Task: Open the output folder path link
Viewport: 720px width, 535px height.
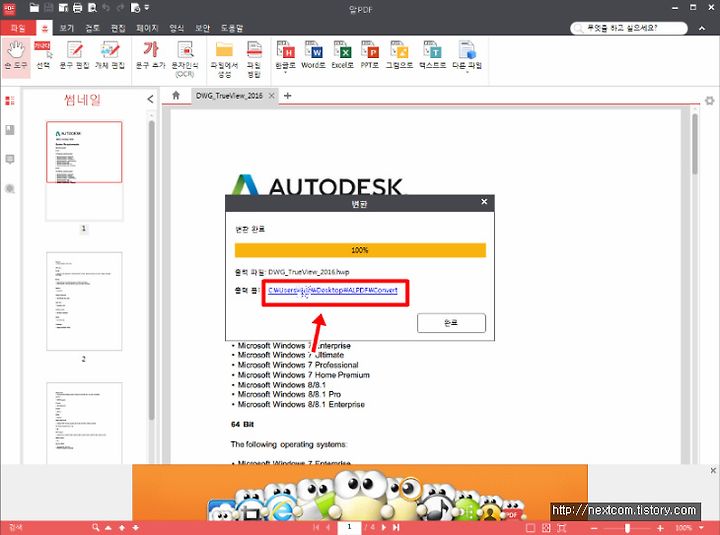Action: point(333,290)
